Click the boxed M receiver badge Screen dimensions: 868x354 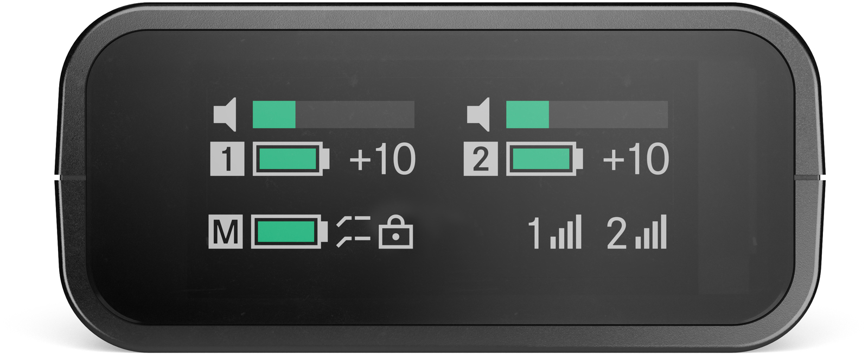[226, 232]
